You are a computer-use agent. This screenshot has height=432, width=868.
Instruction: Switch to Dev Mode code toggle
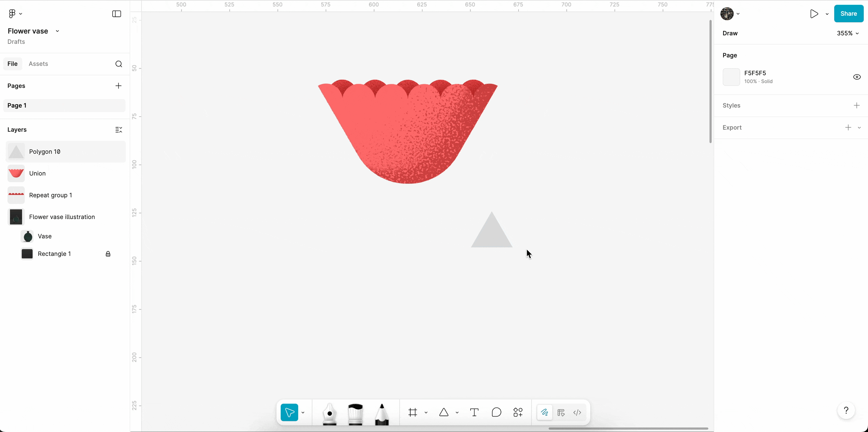pos(577,412)
